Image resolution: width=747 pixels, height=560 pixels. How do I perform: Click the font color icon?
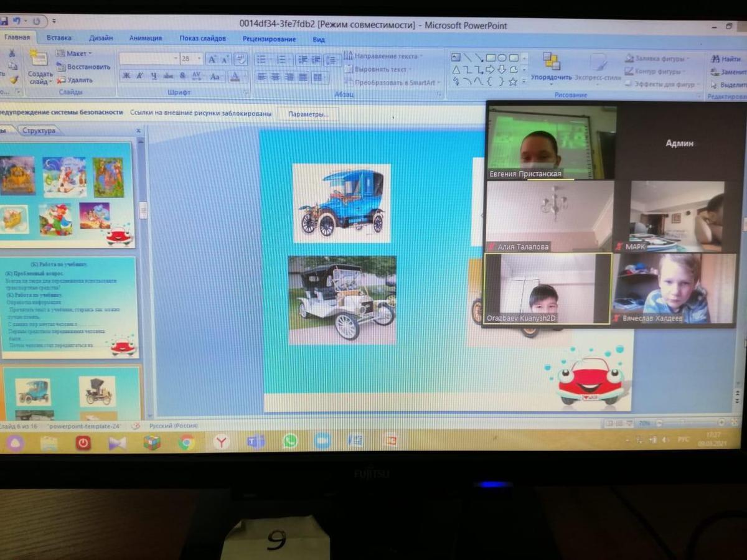(x=235, y=77)
